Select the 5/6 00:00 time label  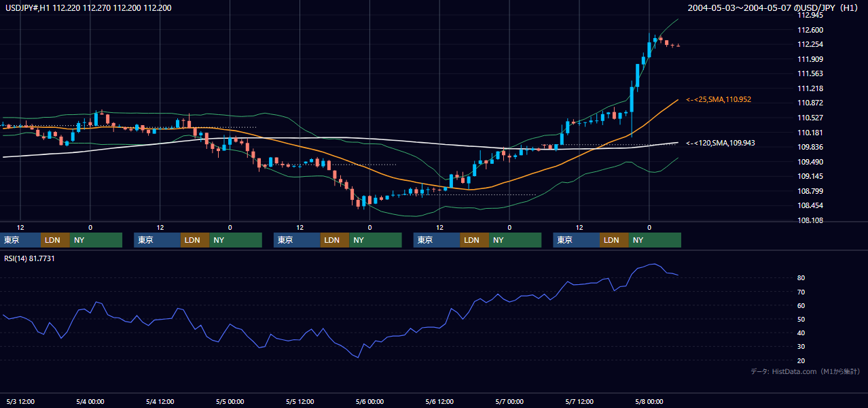[369, 401]
